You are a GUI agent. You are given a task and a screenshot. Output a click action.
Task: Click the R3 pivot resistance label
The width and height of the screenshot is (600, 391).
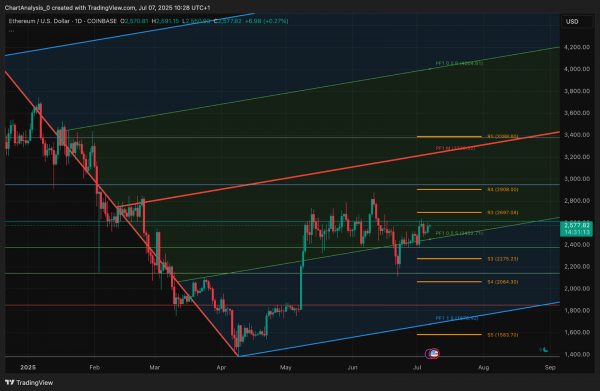[x=503, y=212]
